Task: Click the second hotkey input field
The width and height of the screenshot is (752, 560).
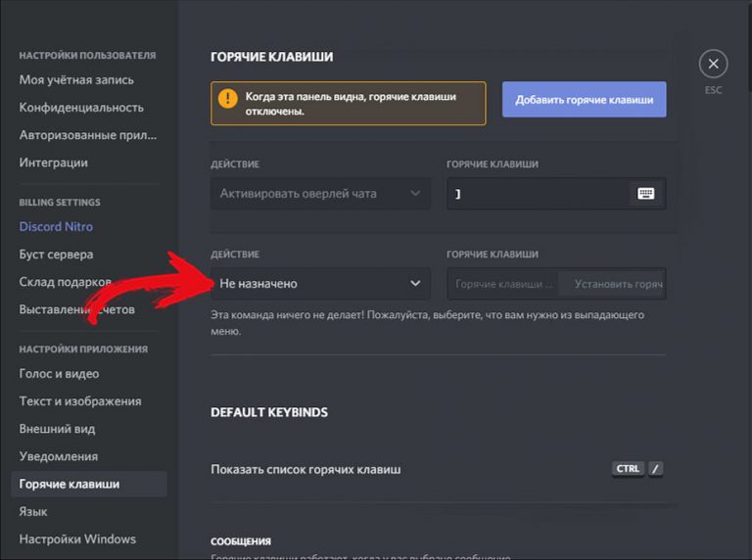Action: [503, 284]
